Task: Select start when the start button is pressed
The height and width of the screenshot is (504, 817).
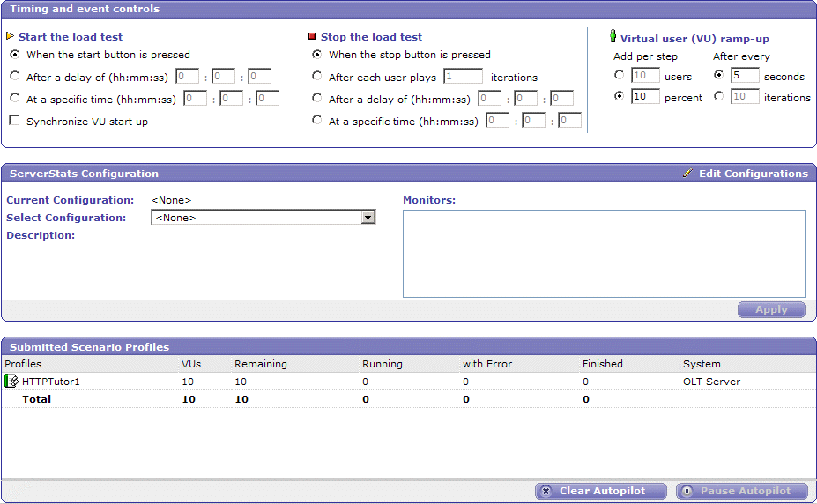Action: coord(15,54)
